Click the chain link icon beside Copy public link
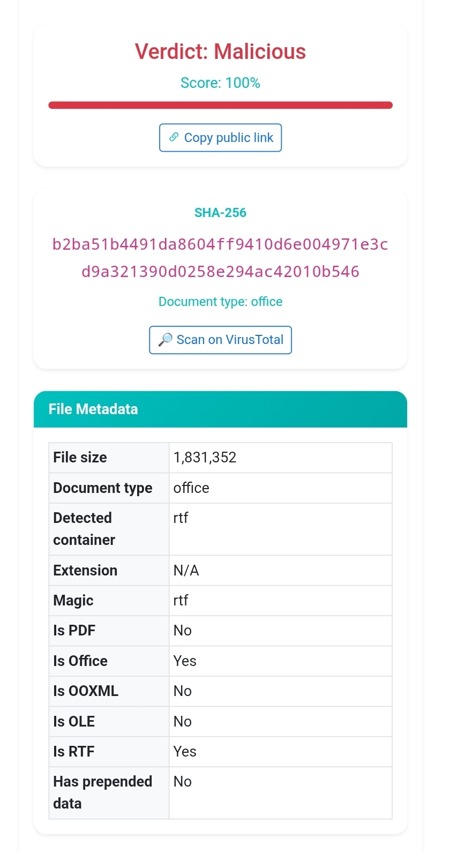 [174, 137]
